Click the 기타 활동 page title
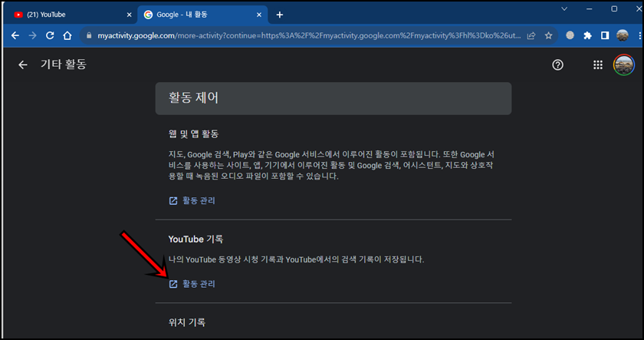Screen dimensions: 644x340 [x=64, y=64]
